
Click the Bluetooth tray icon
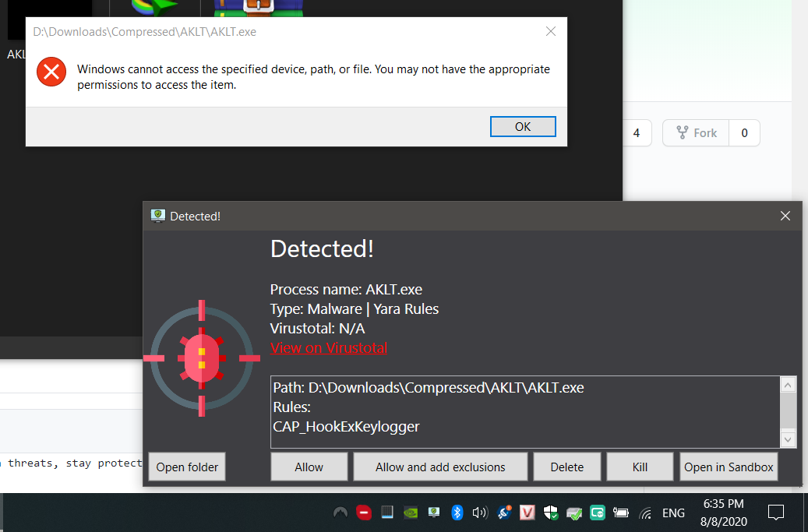457,513
